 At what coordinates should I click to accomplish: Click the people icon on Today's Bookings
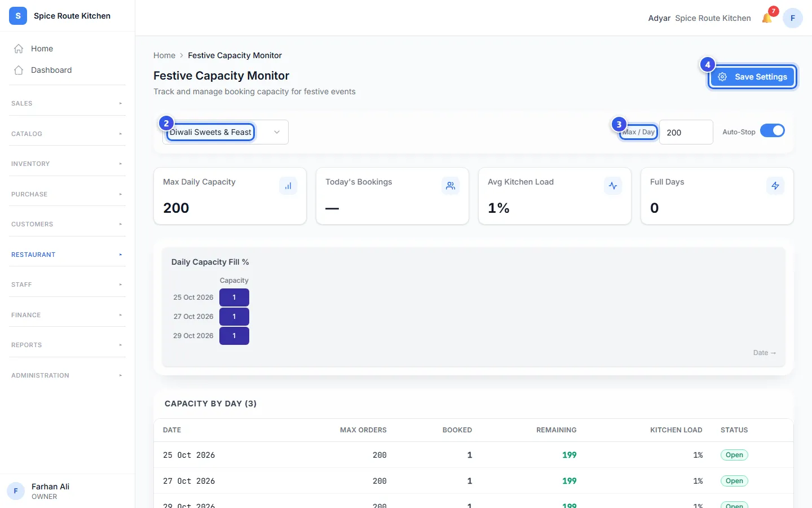tap(451, 186)
